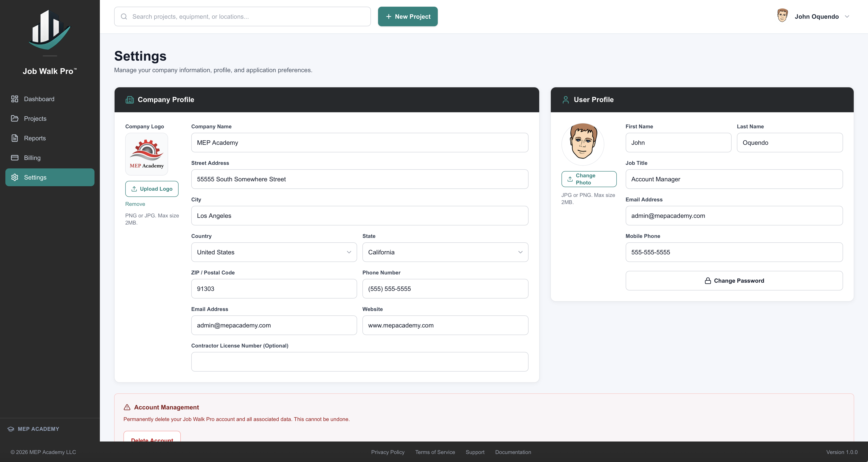The image size is (868, 462).
Task: Click the Website field
Action: pos(445,325)
